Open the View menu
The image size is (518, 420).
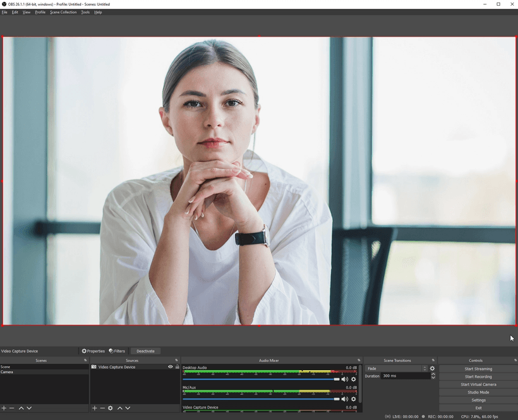coord(27,12)
